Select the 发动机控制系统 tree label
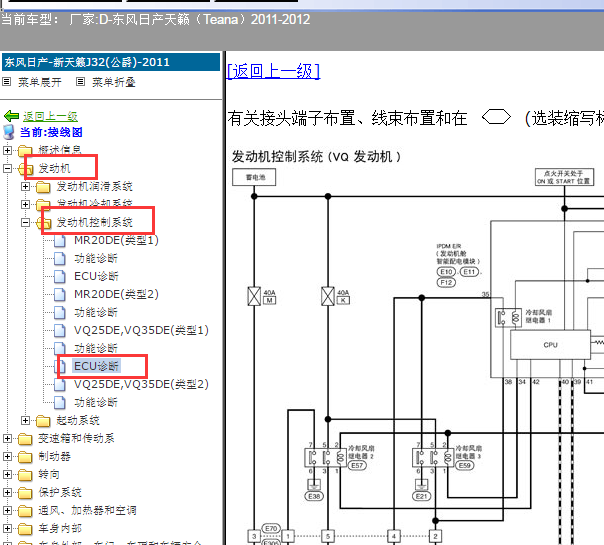This screenshot has width=604, height=545. 94,222
